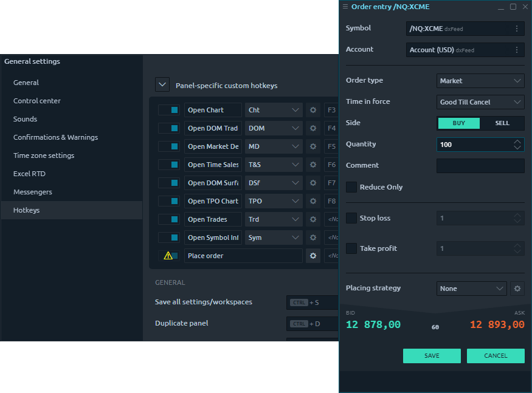Collapse Panel-specific custom hotkeys section
532x393 pixels.
point(162,85)
